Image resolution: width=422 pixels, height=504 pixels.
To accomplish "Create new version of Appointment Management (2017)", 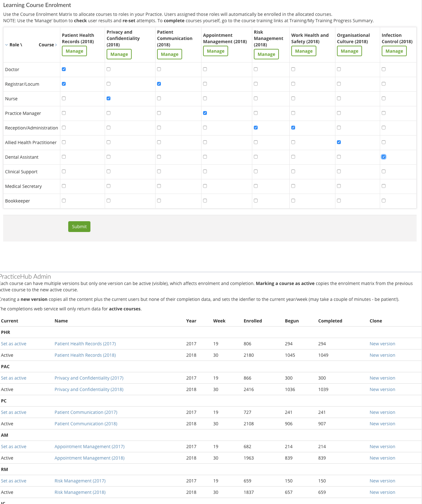I will pos(382,447).
